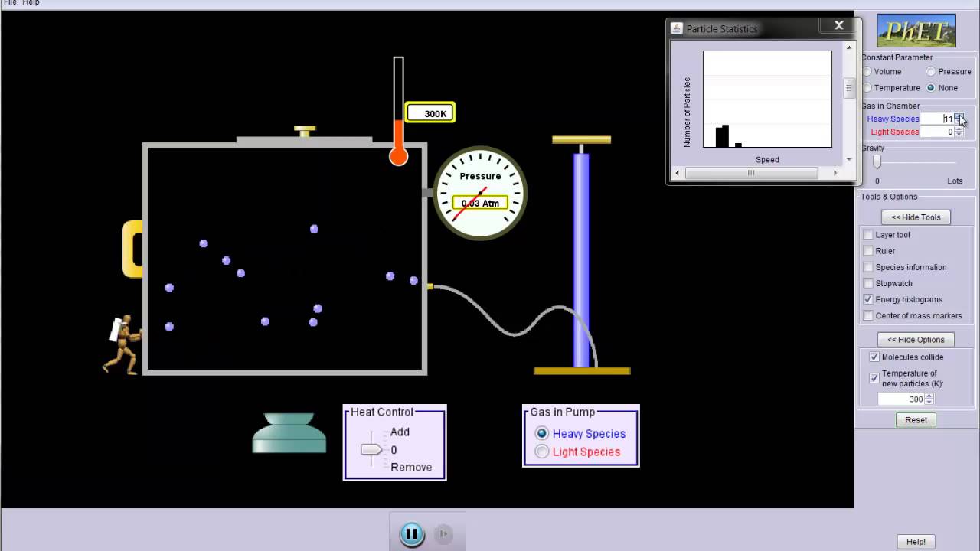Enable the Species information checkbox
Screen dimensions: 980x551
(x=868, y=267)
